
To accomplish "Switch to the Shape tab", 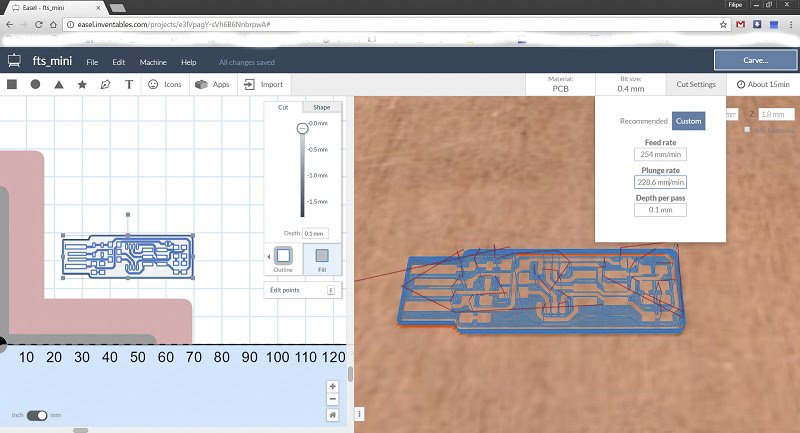I will pyautogui.click(x=321, y=107).
